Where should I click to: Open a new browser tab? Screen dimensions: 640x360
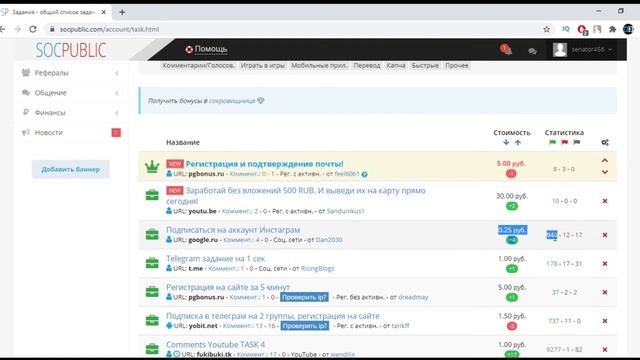[122, 12]
